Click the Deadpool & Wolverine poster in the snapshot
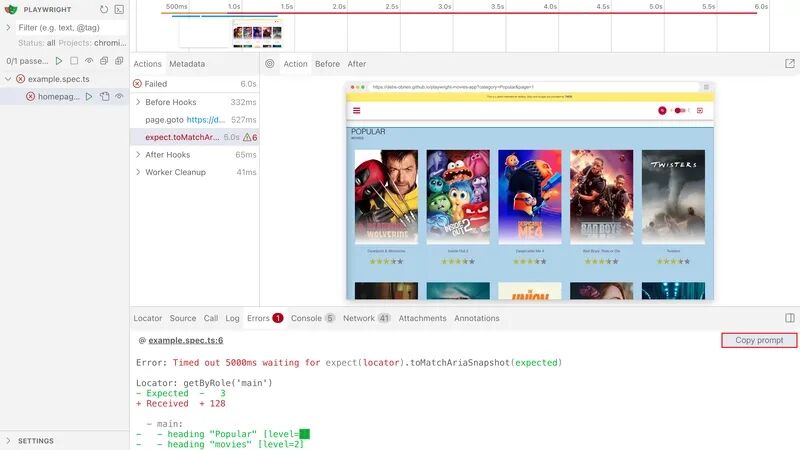This screenshot has width=800, height=450. pyautogui.click(x=386, y=196)
